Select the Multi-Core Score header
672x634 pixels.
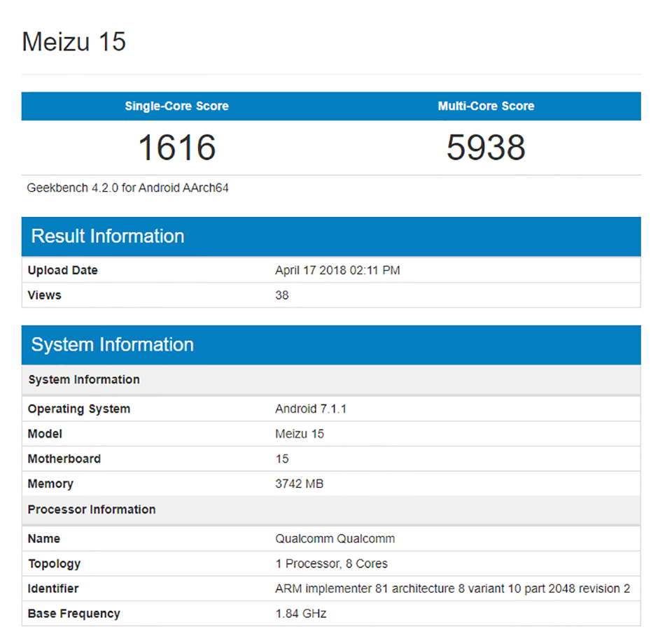click(x=486, y=106)
